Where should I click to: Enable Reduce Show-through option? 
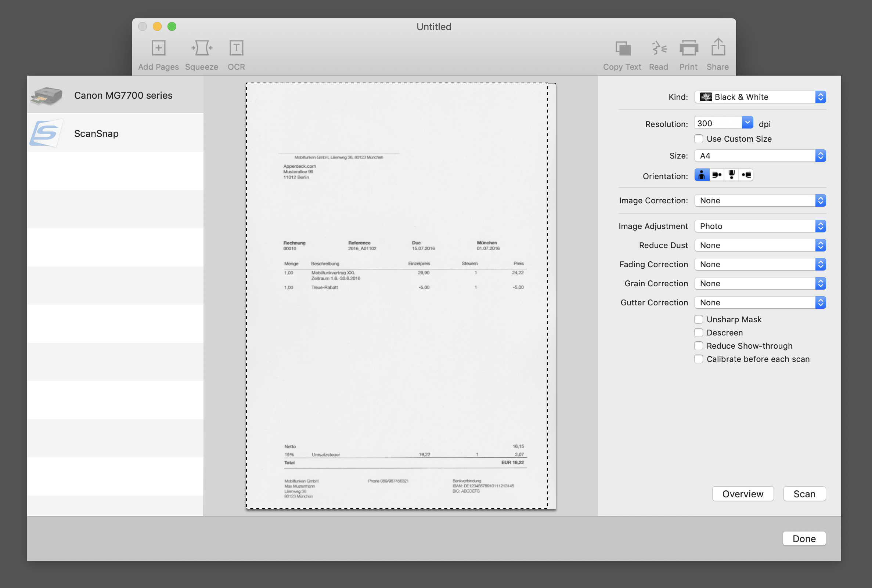pyautogui.click(x=699, y=346)
